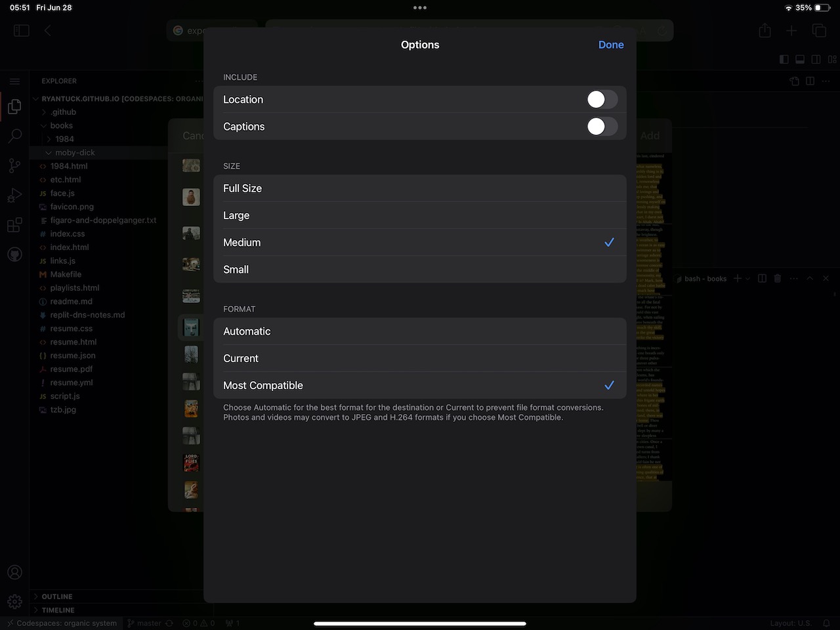Select Full Size option
840x630 pixels.
419,188
